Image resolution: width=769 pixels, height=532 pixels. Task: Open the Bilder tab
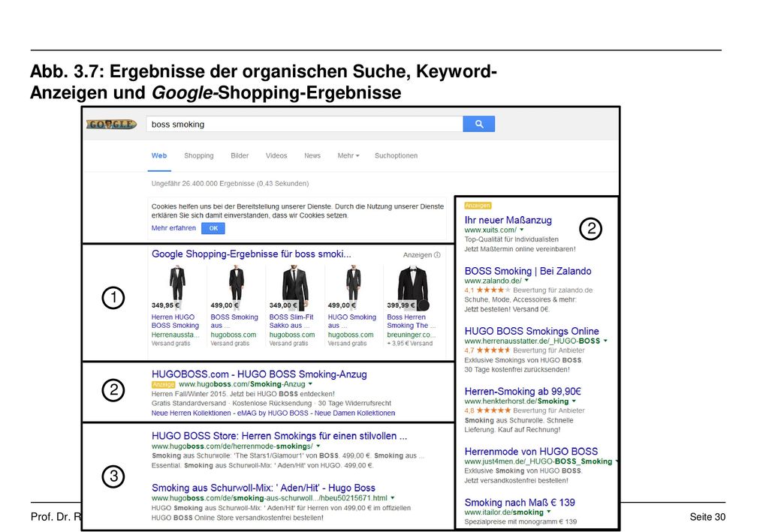(x=240, y=155)
